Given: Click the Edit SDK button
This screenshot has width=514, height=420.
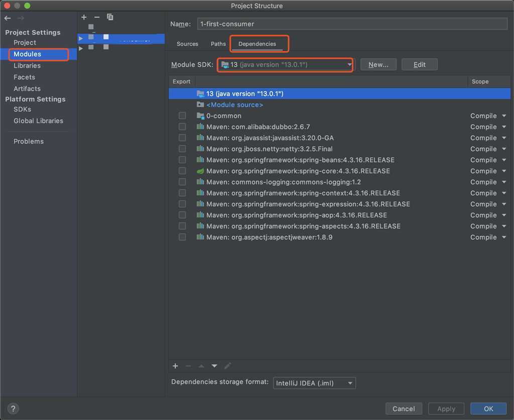Looking at the screenshot, I should click(x=420, y=65).
